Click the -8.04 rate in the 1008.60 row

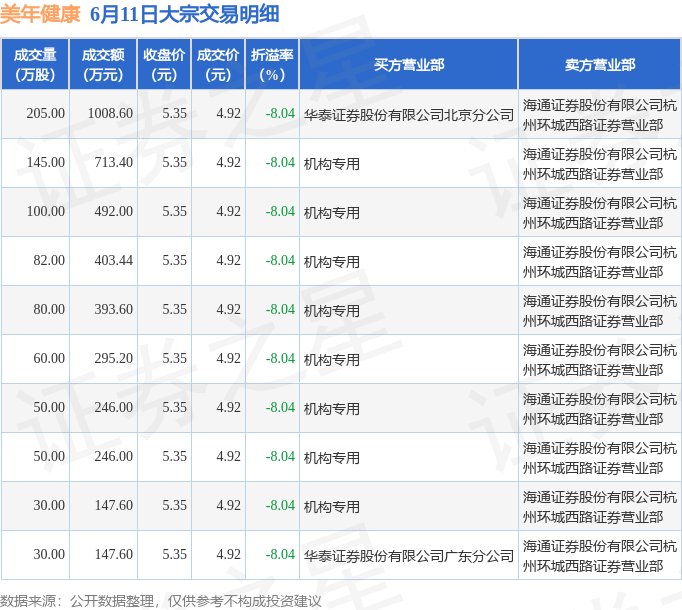(280, 114)
